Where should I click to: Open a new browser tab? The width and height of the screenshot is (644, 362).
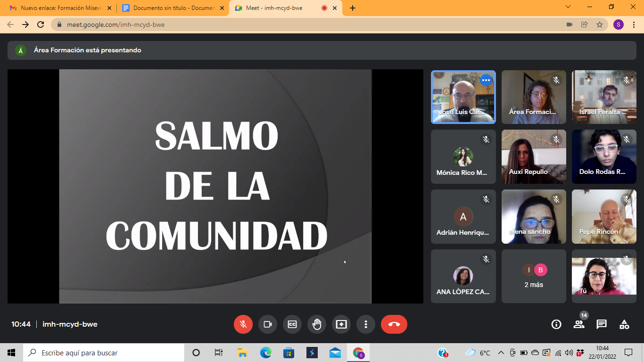coord(353,8)
